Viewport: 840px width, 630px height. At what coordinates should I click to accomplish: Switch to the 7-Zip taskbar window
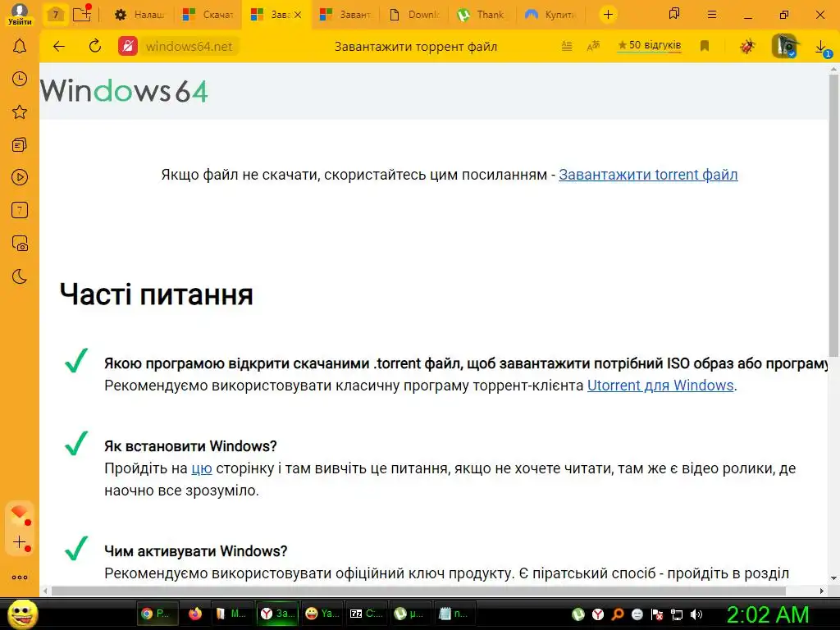tap(365, 614)
